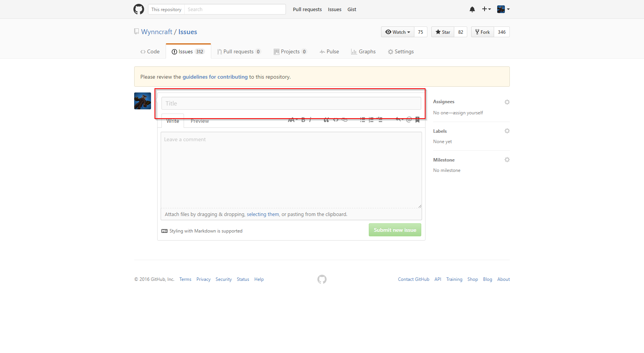
Task: Open the Pull requests tab in repo nav
Action: 239,51
